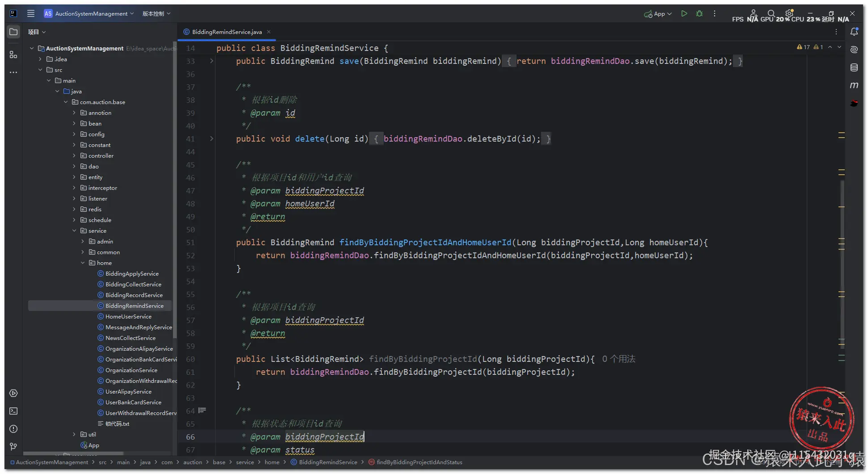Expand the dao package
This screenshot has height=474, width=868.
tap(74, 166)
